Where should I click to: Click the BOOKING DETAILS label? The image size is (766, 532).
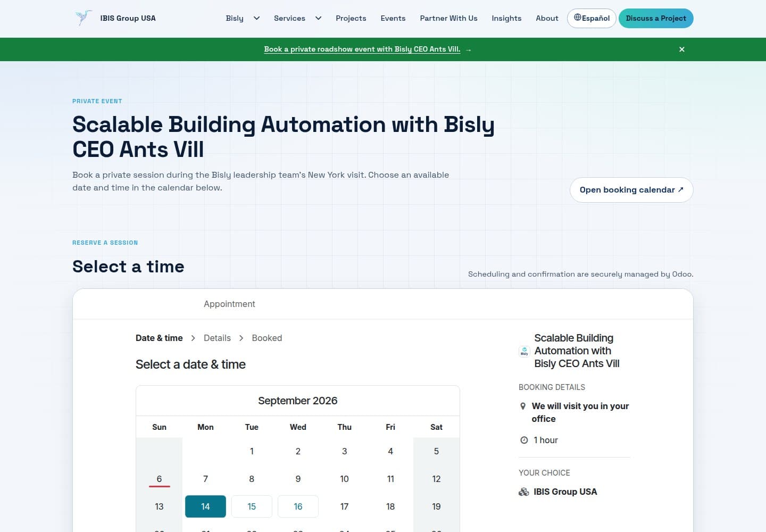point(552,387)
